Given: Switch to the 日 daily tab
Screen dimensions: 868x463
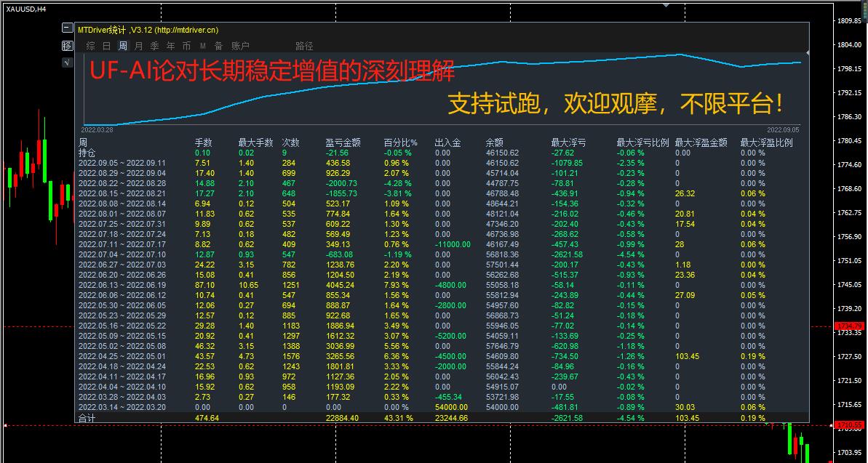Looking at the screenshot, I should [x=107, y=46].
